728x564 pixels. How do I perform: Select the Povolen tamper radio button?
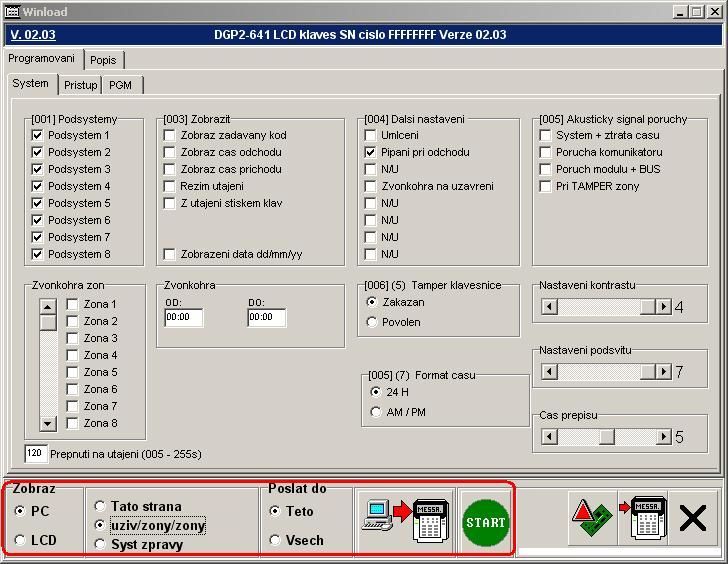pyautogui.click(x=373, y=322)
